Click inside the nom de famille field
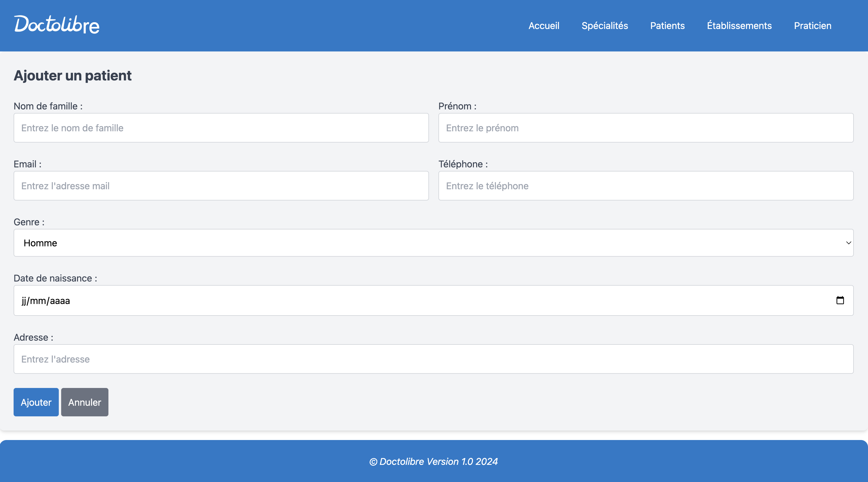Image resolution: width=868 pixels, height=482 pixels. tap(221, 128)
